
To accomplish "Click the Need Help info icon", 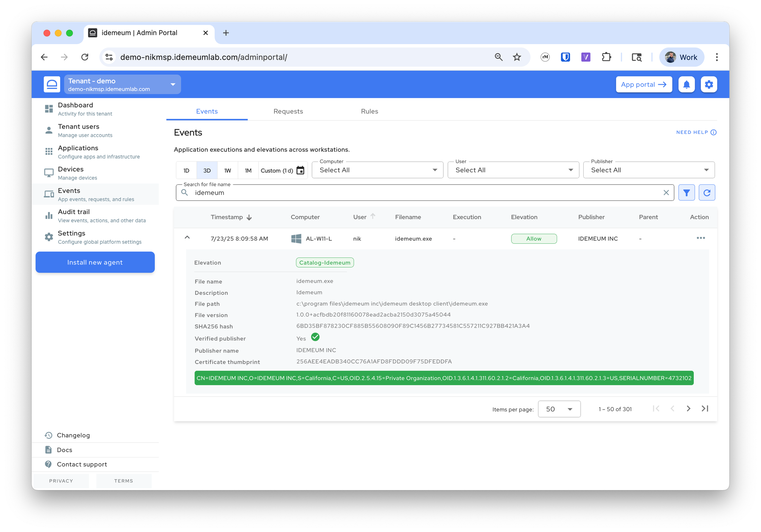I will (713, 132).
